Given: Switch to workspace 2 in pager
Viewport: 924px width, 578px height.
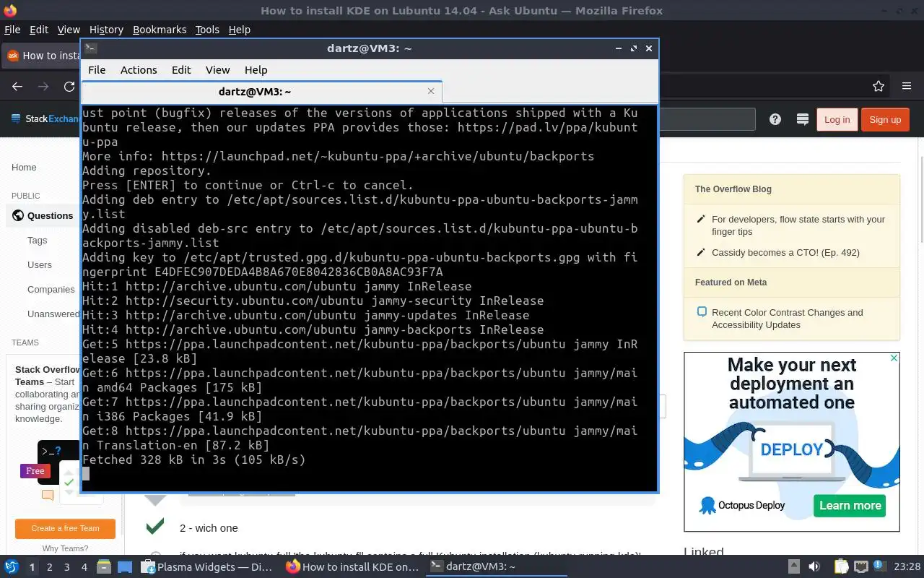Looking at the screenshot, I should [x=49, y=567].
